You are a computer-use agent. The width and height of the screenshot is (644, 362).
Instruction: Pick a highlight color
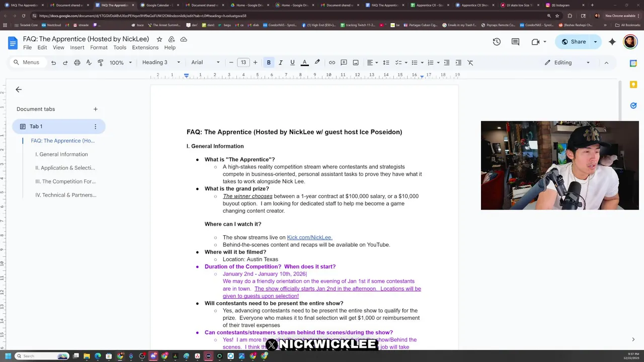pyautogui.click(x=317, y=62)
